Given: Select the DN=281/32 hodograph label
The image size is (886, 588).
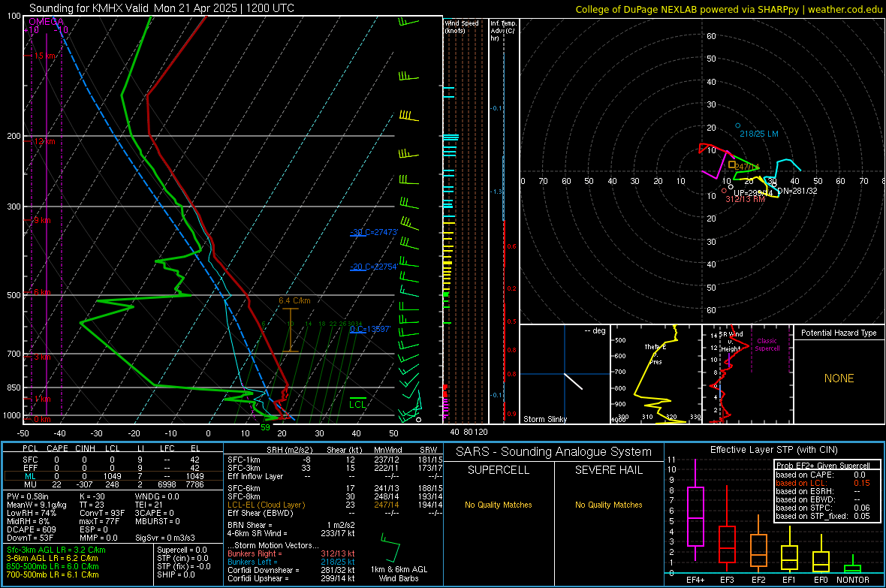Looking at the screenshot, I should (797, 191).
